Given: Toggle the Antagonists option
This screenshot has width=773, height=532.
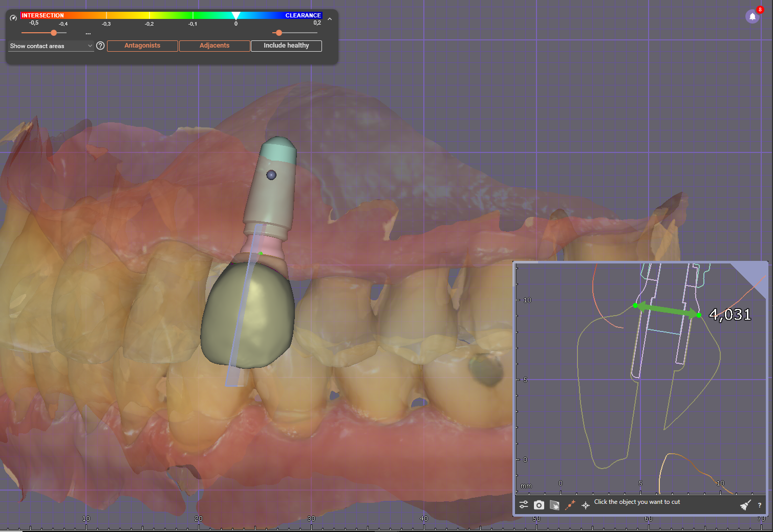Looking at the screenshot, I should click(x=142, y=46).
